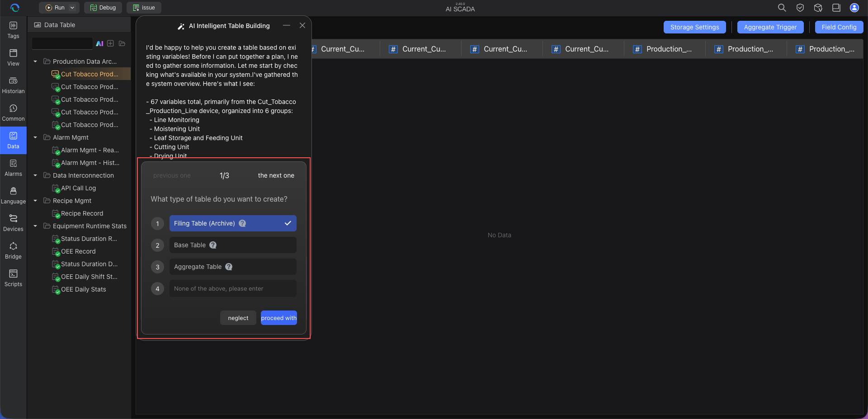Open the user account avatar menu
868x419 pixels.
[854, 8]
